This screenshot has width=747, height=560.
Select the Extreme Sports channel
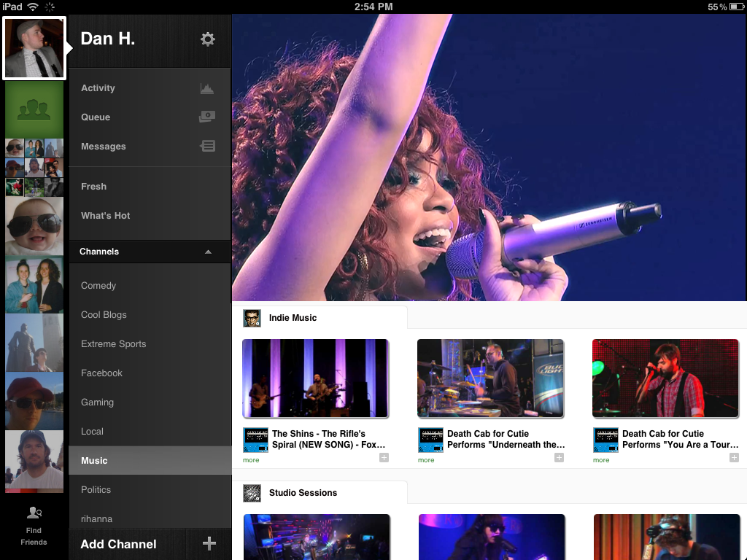150,344
